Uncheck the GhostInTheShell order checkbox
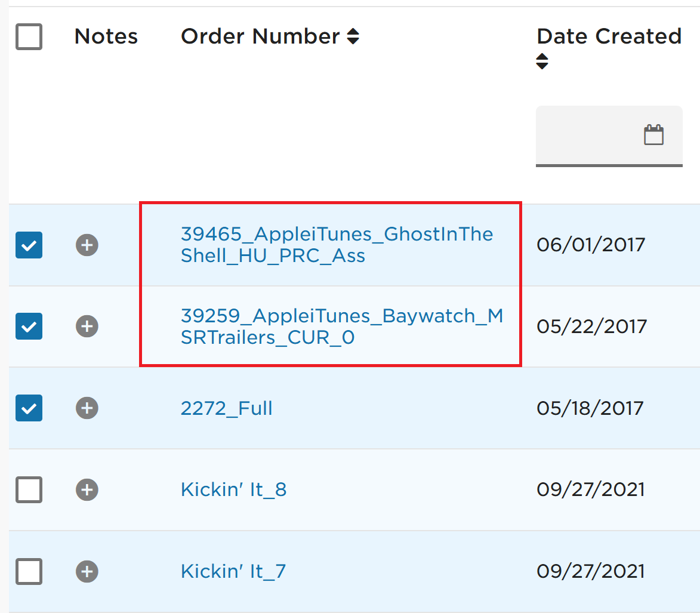 pos(29,245)
